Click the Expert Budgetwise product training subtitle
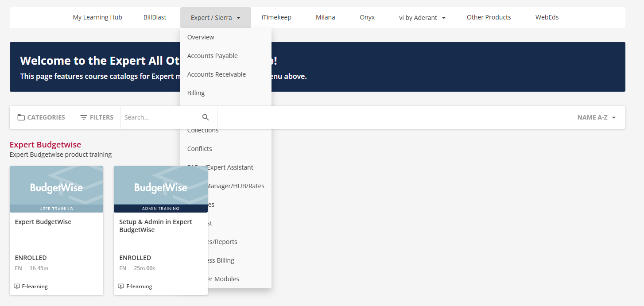This screenshot has height=306, width=644. (x=61, y=155)
